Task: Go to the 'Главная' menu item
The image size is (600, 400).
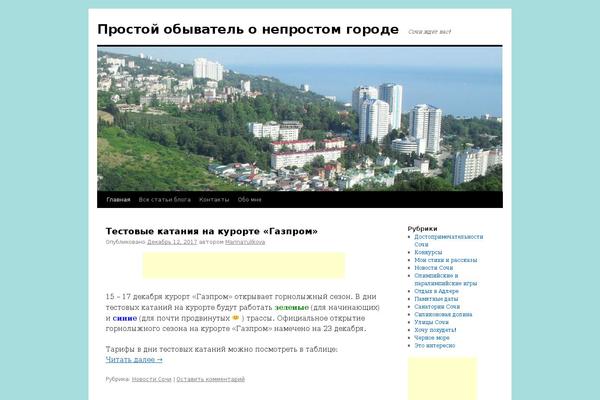Action: tap(118, 199)
